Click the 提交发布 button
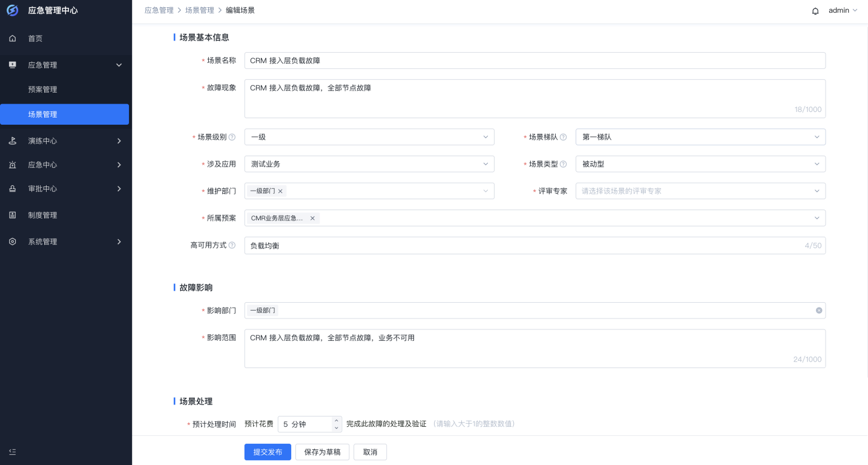This screenshot has width=868, height=465. pyautogui.click(x=268, y=452)
